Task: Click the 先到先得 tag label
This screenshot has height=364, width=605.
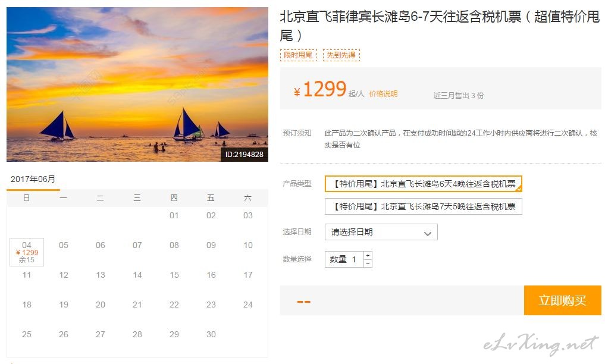Action: point(341,55)
